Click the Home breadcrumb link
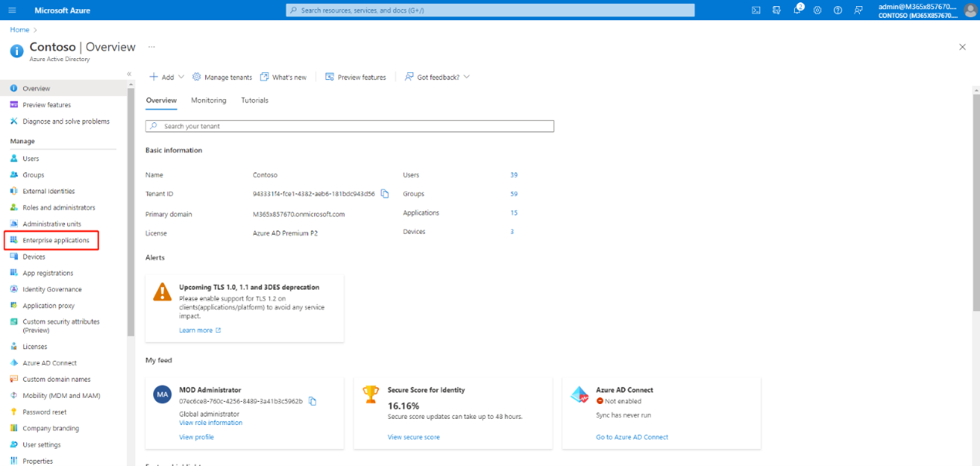Screen dimensions: 980x466 click(x=19, y=29)
